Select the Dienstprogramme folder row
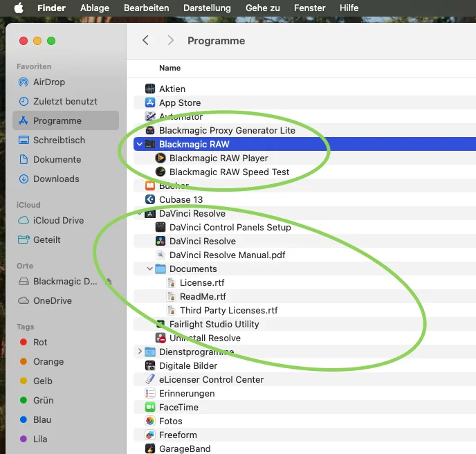The image size is (476, 454). 305,352
